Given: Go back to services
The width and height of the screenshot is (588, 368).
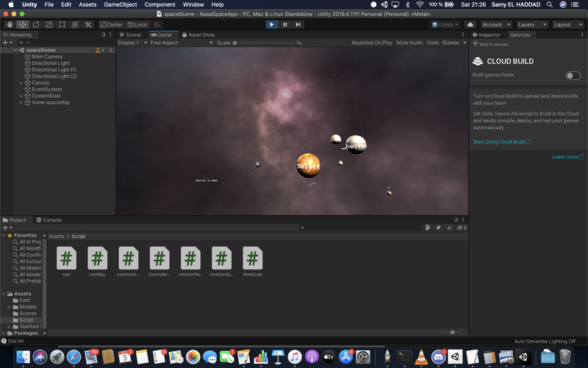Looking at the screenshot, I should tap(492, 44).
